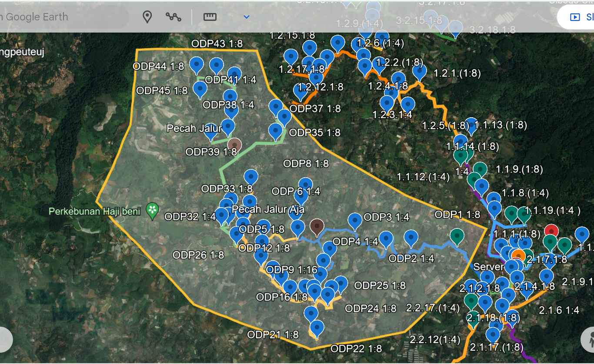Click the Search Google Earth field
The width and height of the screenshot is (594, 364).
(x=64, y=17)
